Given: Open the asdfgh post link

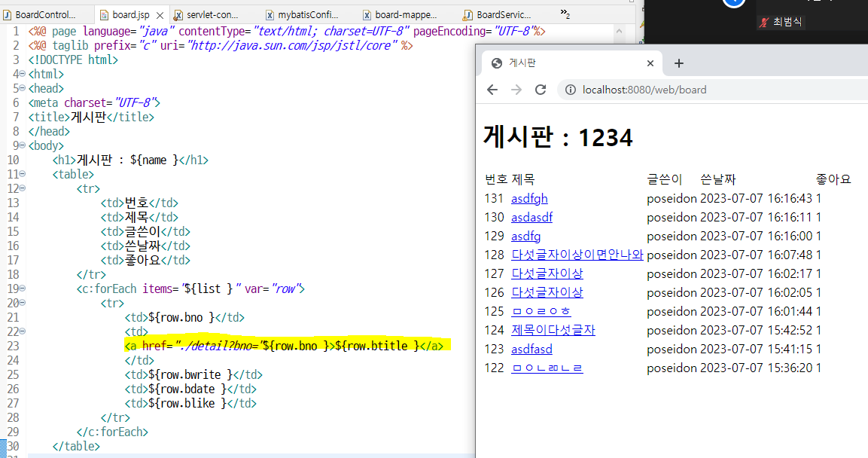Looking at the screenshot, I should point(529,198).
